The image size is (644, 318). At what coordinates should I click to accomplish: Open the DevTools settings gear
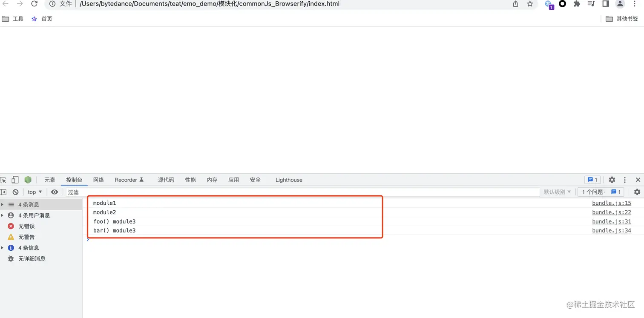point(612,180)
